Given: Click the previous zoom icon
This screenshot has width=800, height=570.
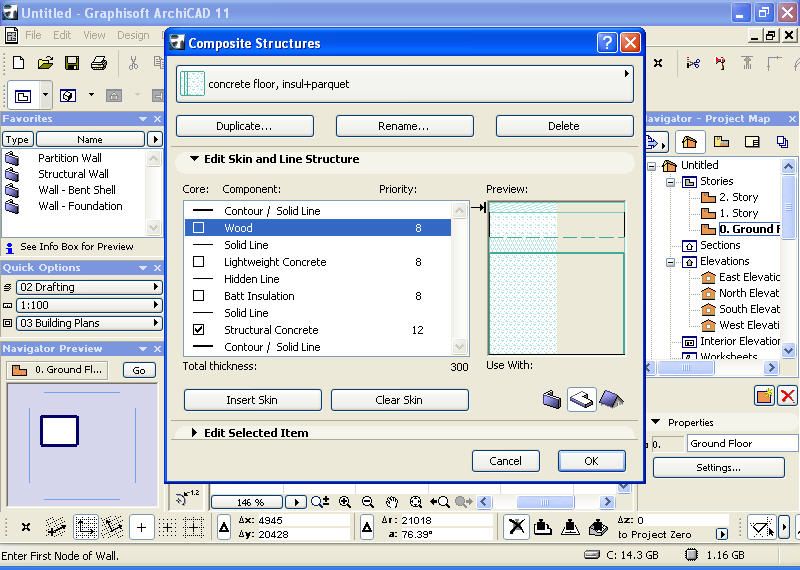Looking at the screenshot, I should point(439,502).
